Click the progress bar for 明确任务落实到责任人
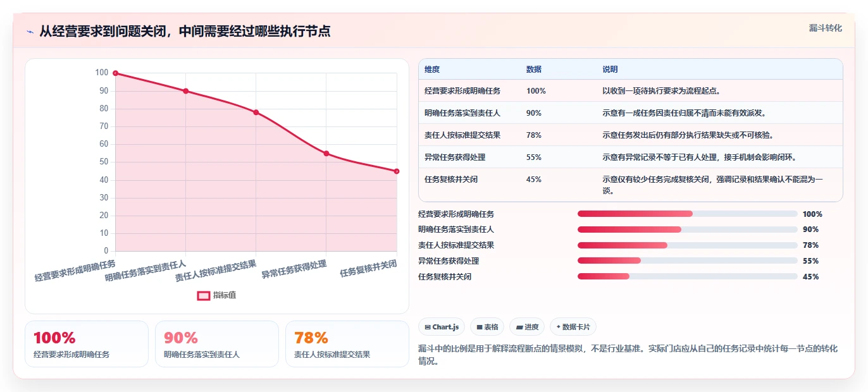Image resolution: width=868 pixels, height=392 pixels. point(688,230)
